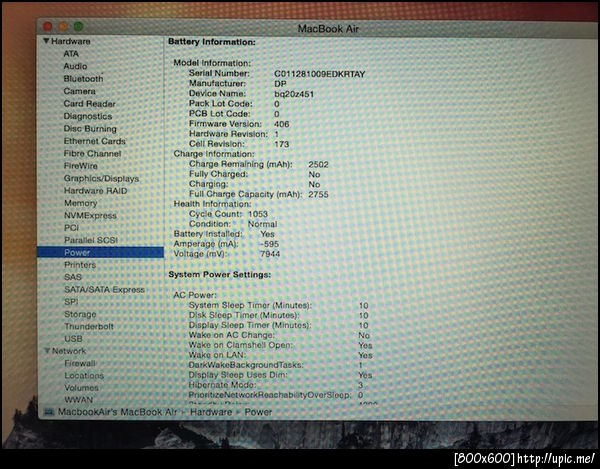Open the Printers entry
600x469 pixels.
point(80,265)
